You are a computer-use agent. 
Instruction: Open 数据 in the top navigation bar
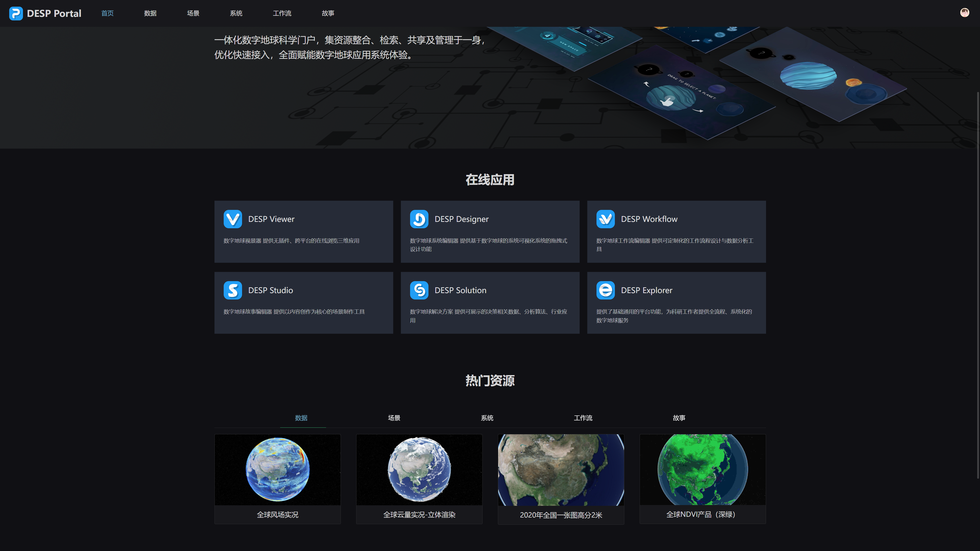pyautogui.click(x=150, y=13)
